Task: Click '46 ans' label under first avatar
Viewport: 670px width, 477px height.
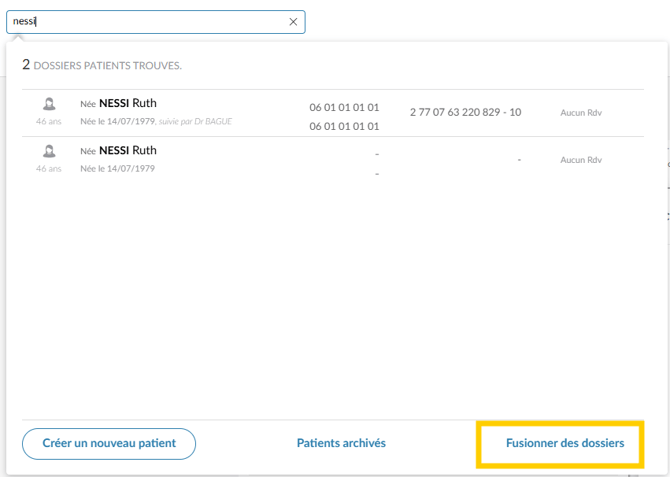Action: pyautogui.click(x=49, y=121)
